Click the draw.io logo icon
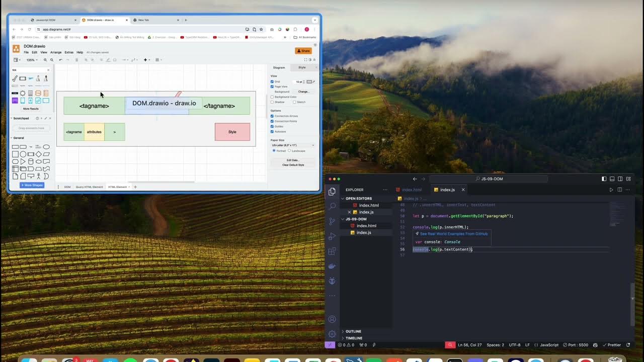Screen dimensions: 644x362 tap(16, 49)
